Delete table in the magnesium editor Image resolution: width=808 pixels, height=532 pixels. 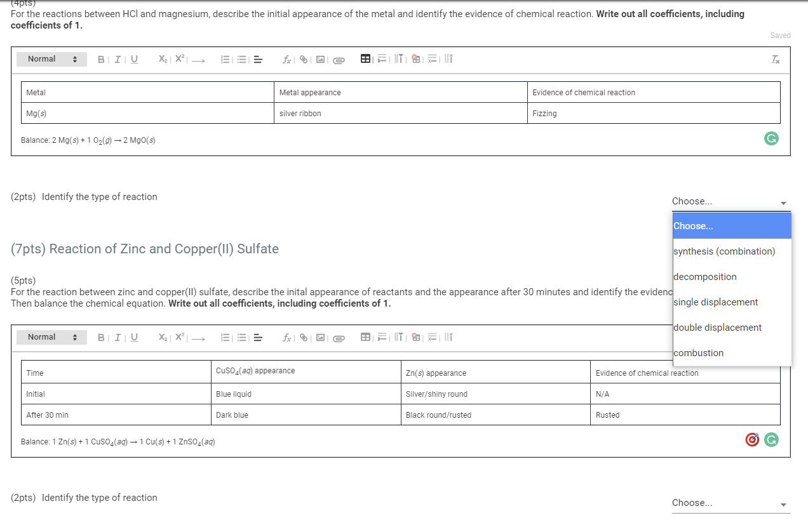pos(416,59)
